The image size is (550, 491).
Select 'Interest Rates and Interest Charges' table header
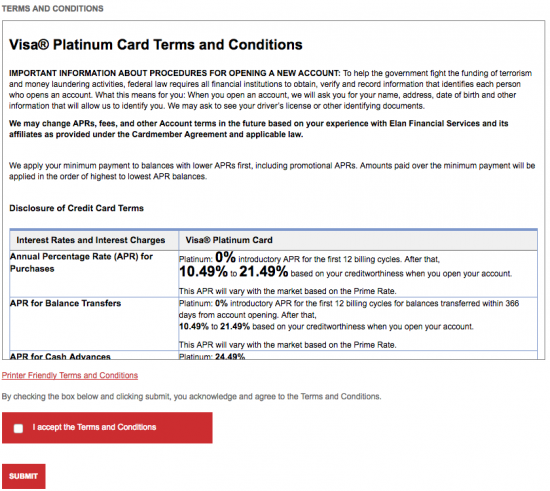pyautogui.click(x=91, y=240)
